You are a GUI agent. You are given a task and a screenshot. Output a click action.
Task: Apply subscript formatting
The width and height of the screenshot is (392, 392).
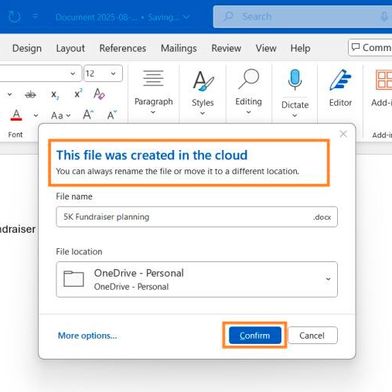(55, 95)
